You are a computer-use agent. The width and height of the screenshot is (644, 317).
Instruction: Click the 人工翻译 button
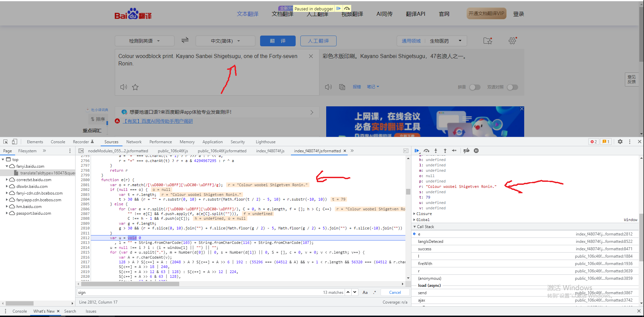point(318,41)
